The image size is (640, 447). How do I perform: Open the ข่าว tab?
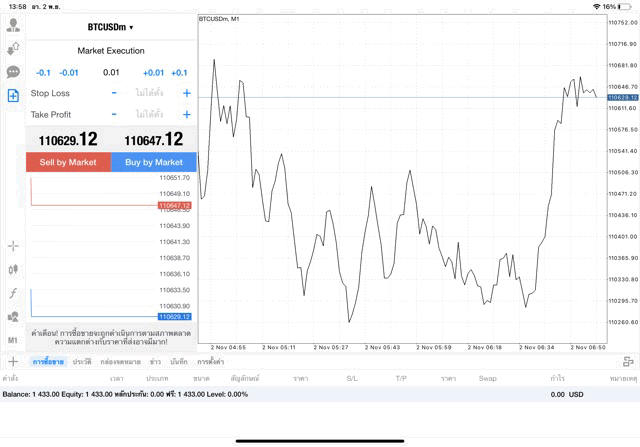point(155,361)
